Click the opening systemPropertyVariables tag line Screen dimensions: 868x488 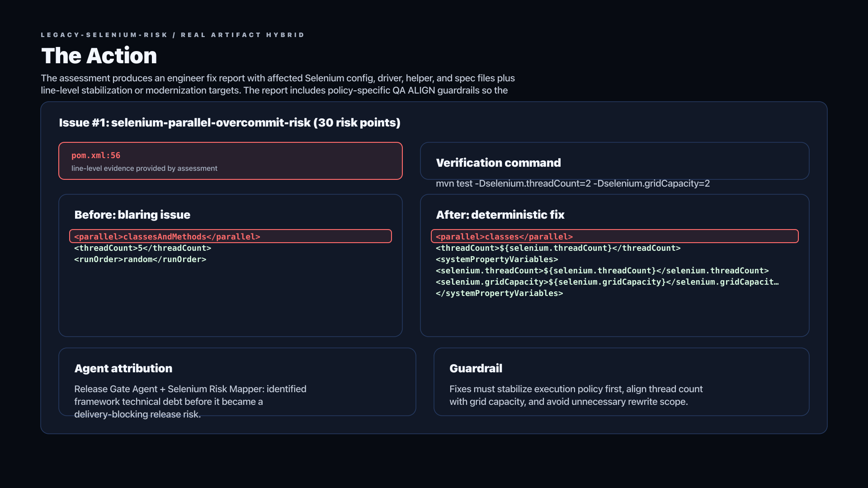[x=497, y=259]
